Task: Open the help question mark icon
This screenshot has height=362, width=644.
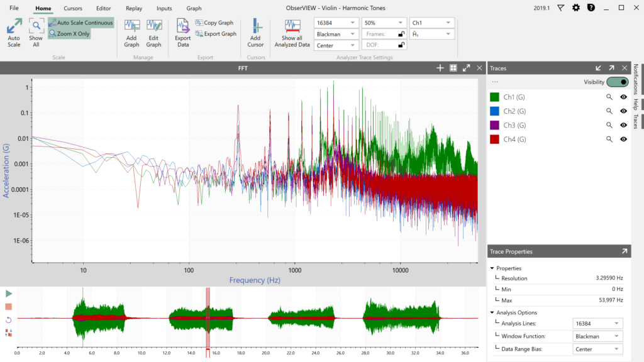Action: (591, 8)
